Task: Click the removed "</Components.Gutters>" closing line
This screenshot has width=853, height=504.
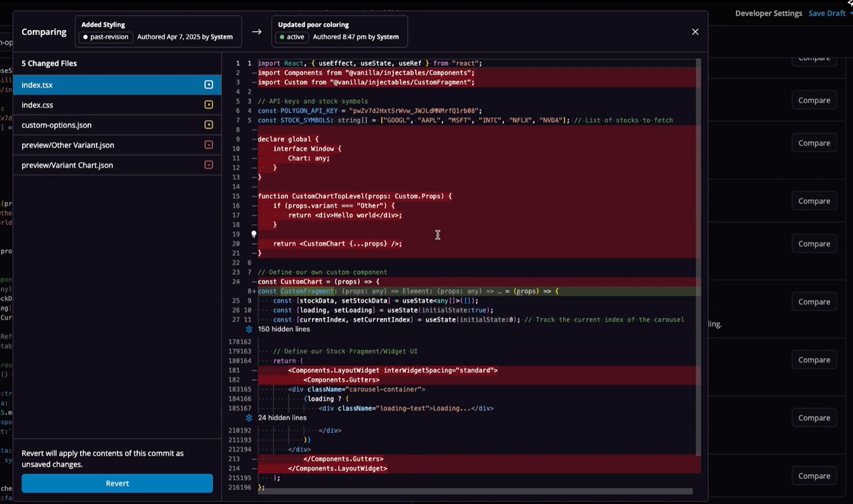Action: pyautogui.click(x=344, y=459)
